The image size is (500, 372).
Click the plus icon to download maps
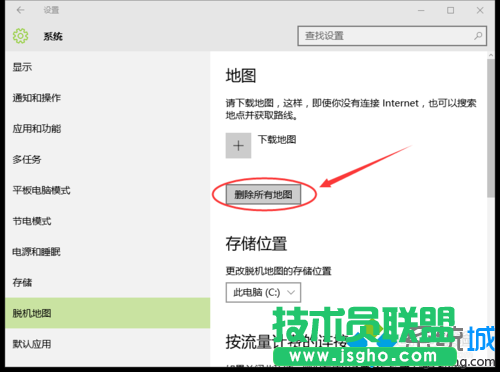[x=238, y=145]
